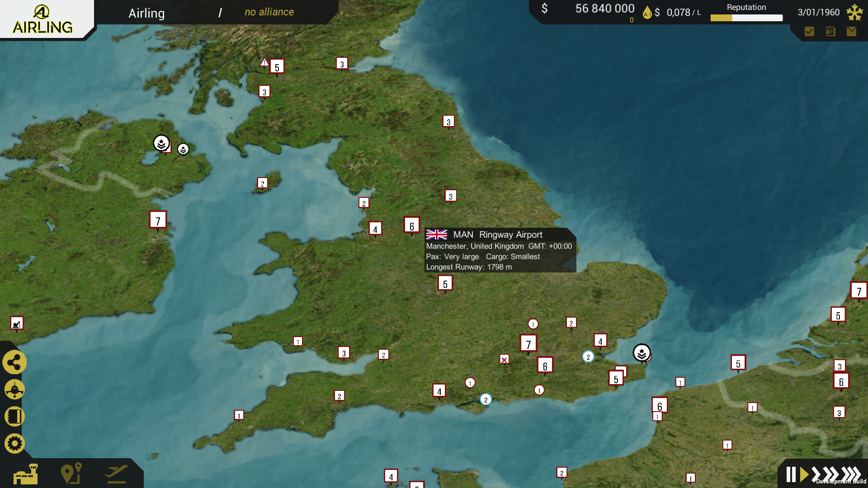The width and height of the screenshot is (868, 488).
Task: Toggle the winter snowflake indicator
Action: [854, 12]
